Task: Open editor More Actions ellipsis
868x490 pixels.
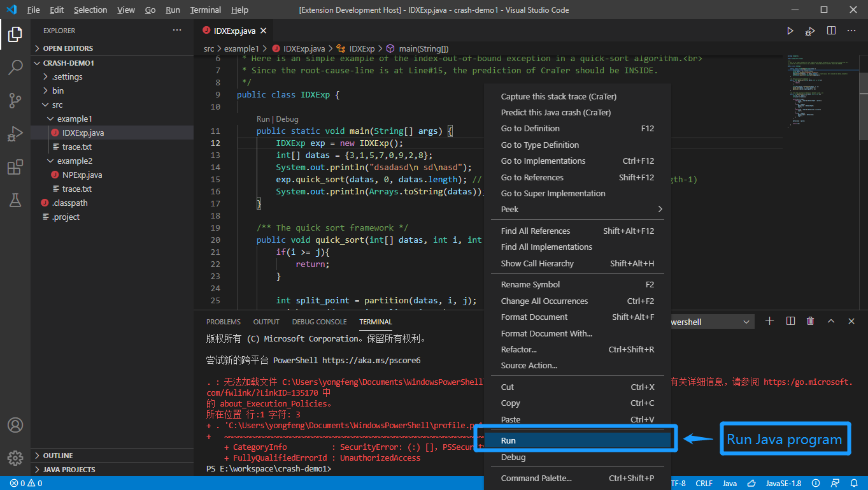Action: tap(851, 31)
